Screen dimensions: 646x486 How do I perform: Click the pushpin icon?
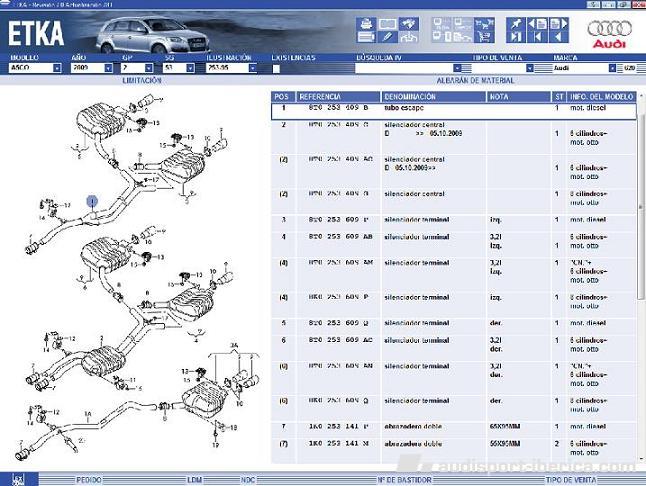[516, 23]
